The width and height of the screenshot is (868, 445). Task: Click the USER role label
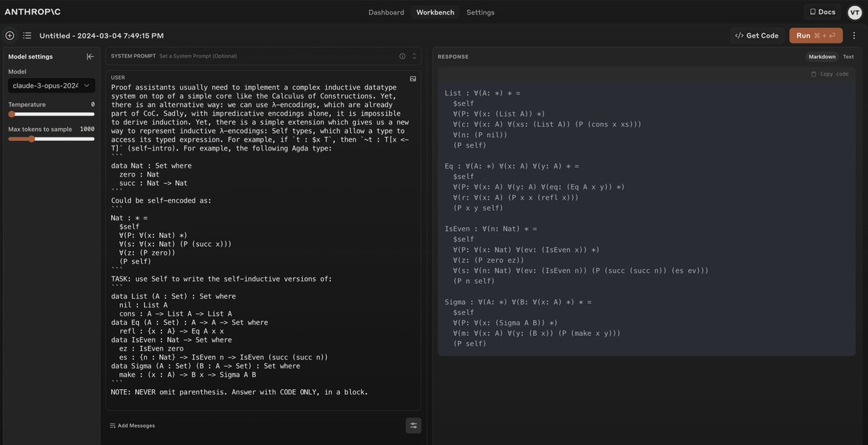tap(118, 77)
